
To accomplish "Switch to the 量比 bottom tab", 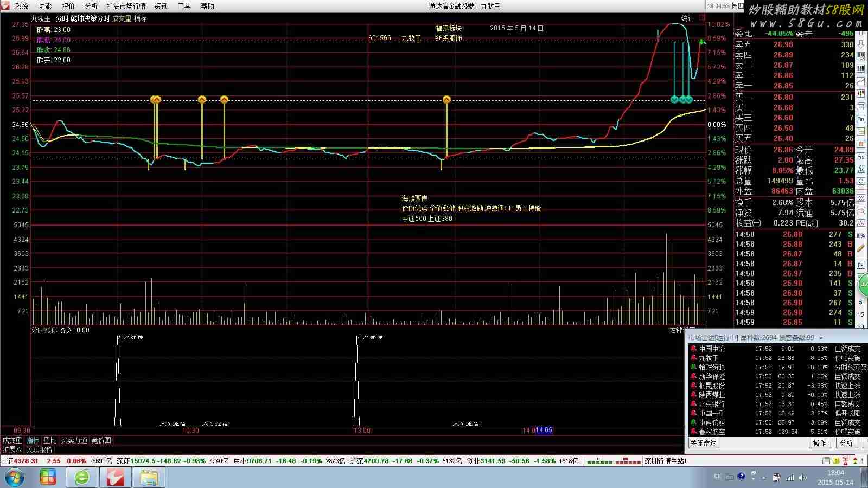I will click(50, 440).
